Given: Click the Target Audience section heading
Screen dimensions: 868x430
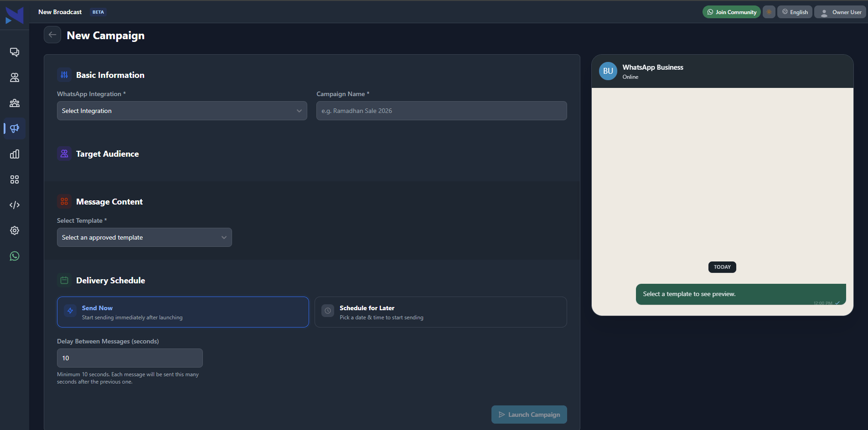Looking at the screenshot, I should click(108, 154).
